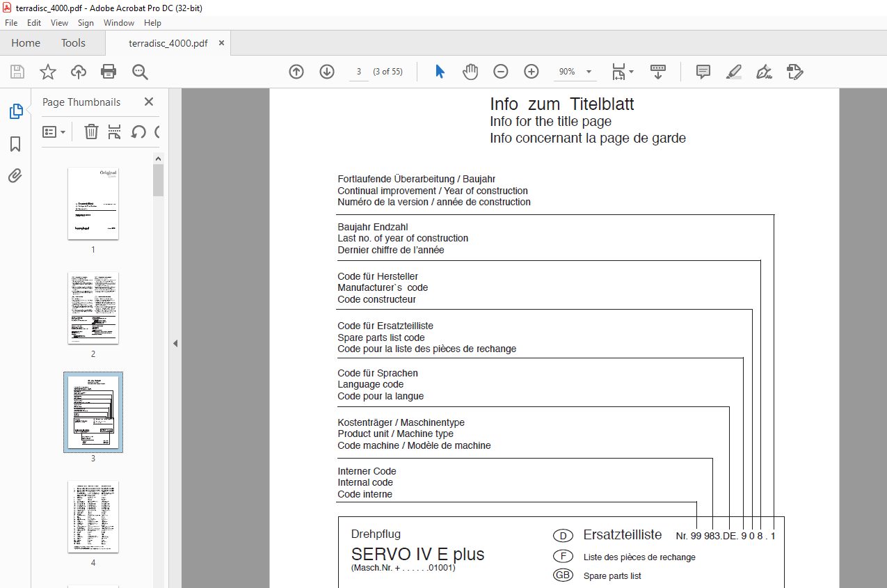
Task: Click the 'Internal code' text line
Action: click(365, 482)
